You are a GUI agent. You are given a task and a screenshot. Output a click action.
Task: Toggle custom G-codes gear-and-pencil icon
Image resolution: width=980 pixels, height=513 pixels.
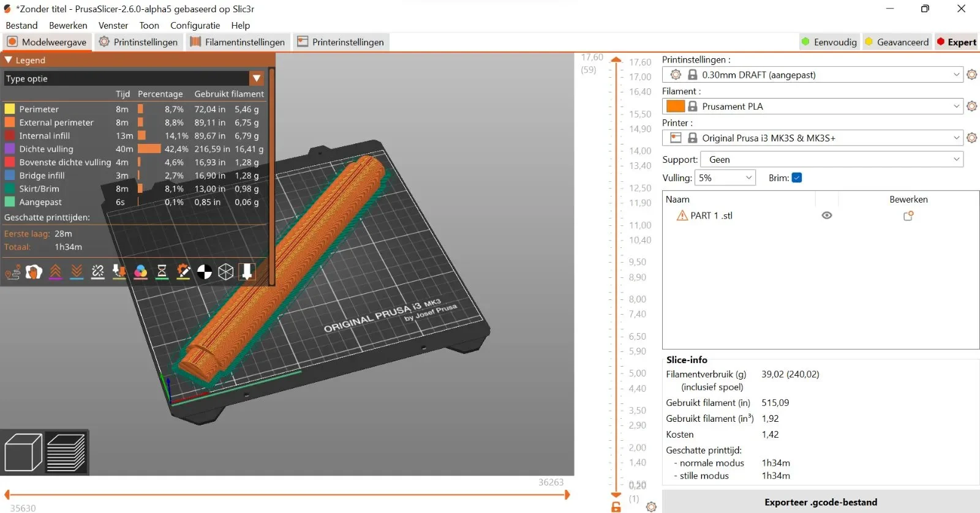click(183, 272)
